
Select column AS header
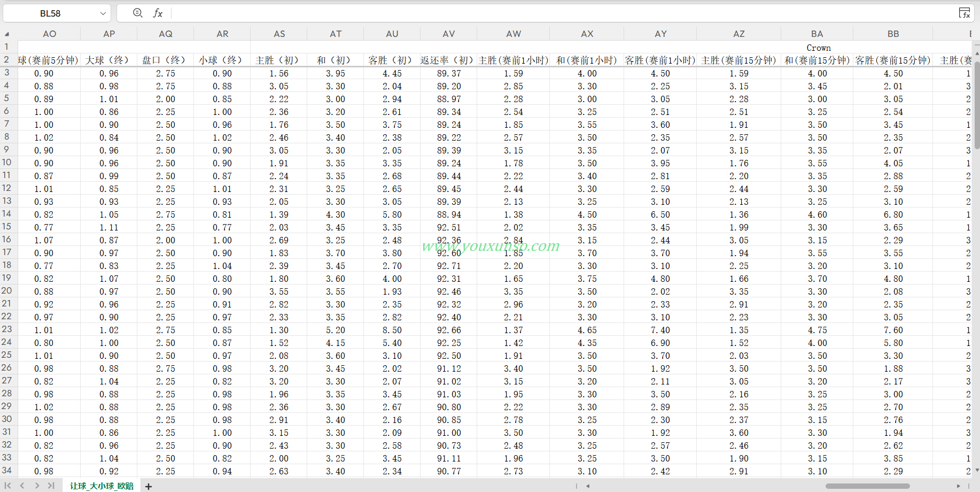(x=279, y=34)
